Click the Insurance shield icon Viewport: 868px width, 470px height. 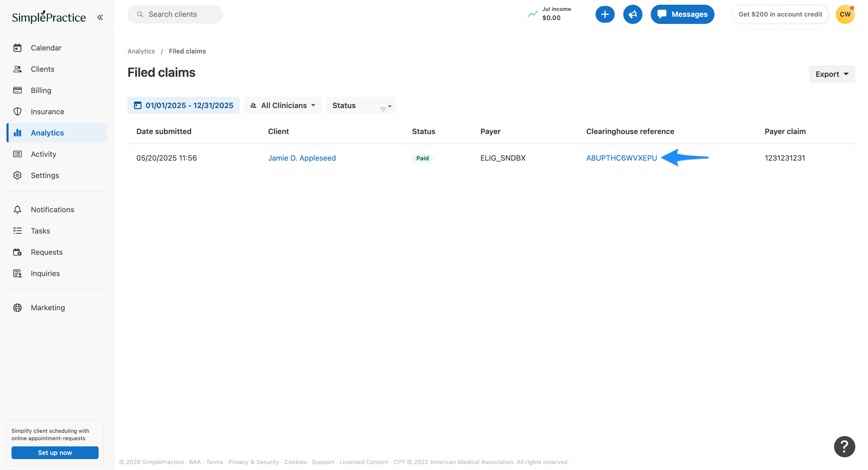pyautogui.click(x=17, y=112)
